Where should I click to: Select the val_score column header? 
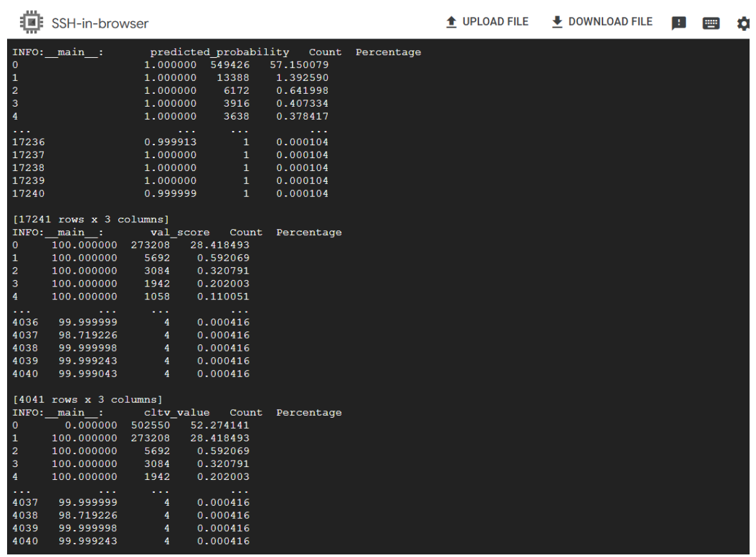(180, 233)
